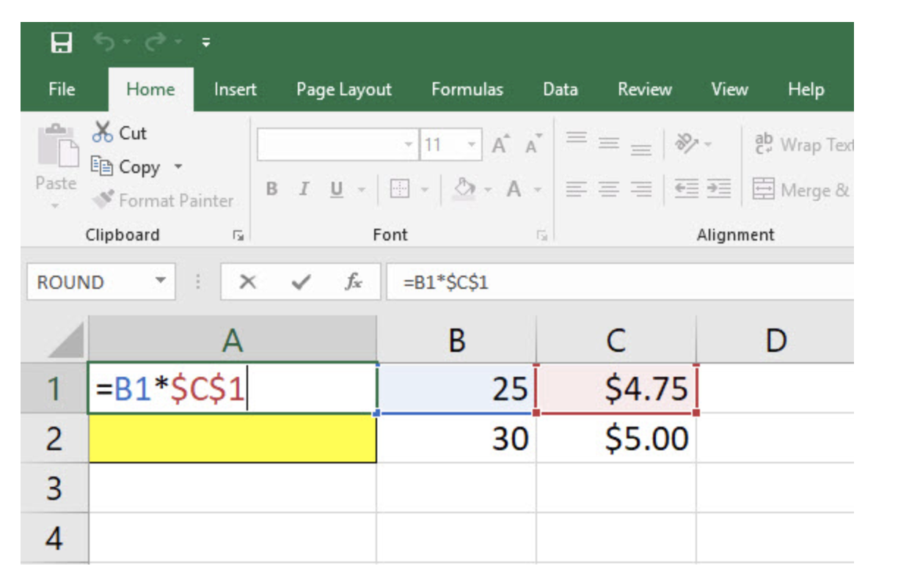Viewport: 898px width, 588px height.
Task: Click the Borders icon
Action: pyautogui.click(x=400, y=190)
